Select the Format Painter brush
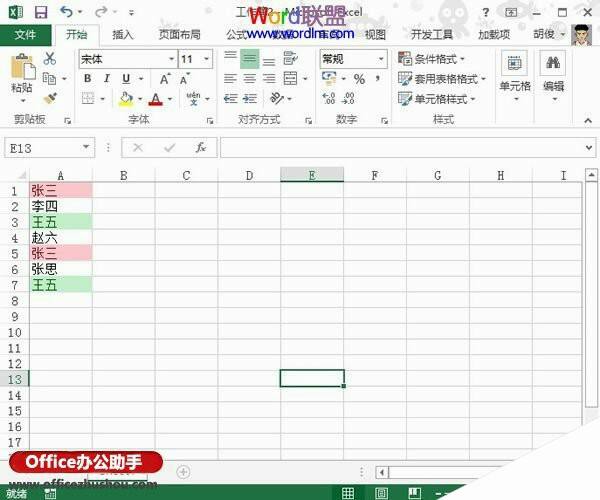Screen dimensions: 600x500 click(50, 99)
